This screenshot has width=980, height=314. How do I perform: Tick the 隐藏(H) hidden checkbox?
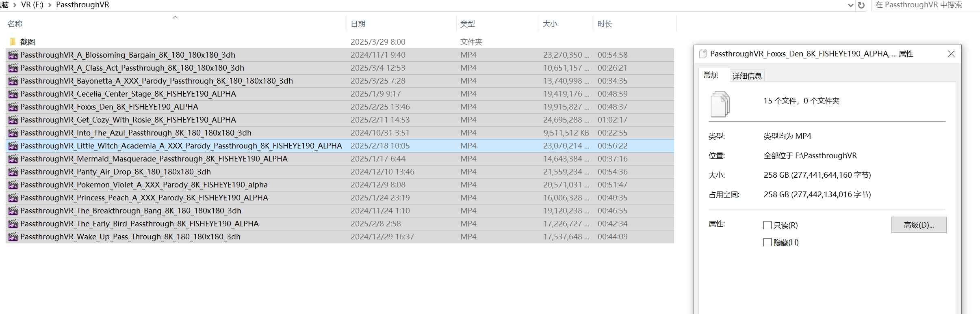pos(768,242)
